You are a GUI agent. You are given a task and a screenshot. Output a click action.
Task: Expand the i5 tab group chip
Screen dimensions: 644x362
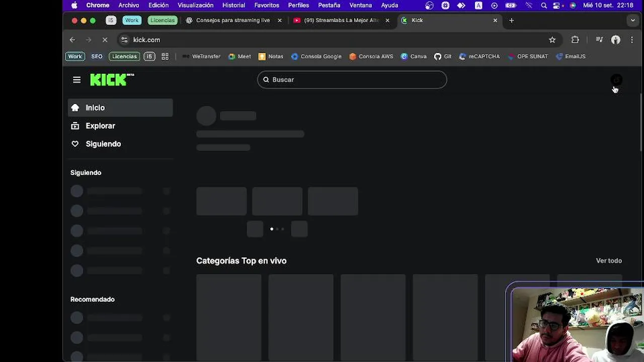click(x=111, y=20)
